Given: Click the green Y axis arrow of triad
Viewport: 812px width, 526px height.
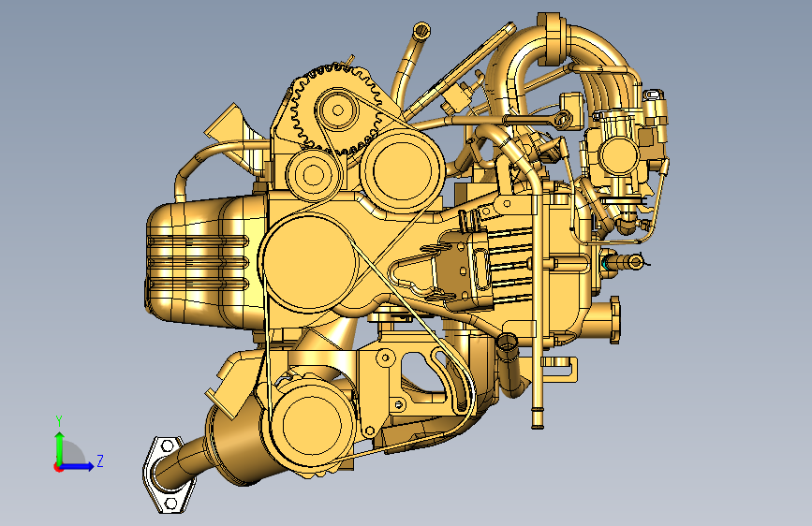Looking at the screenshot, I should pos(60,447).
